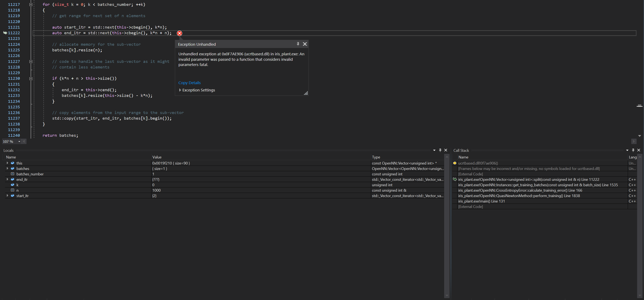Screen dimensions: 644x300
Task: Collapse the comment block at line 11227
Action: (31, 62)
